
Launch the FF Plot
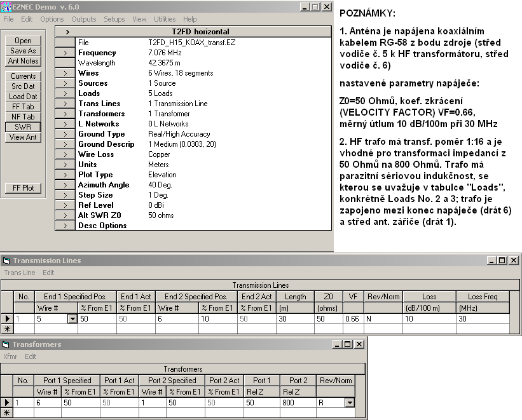tap(23, 188)
